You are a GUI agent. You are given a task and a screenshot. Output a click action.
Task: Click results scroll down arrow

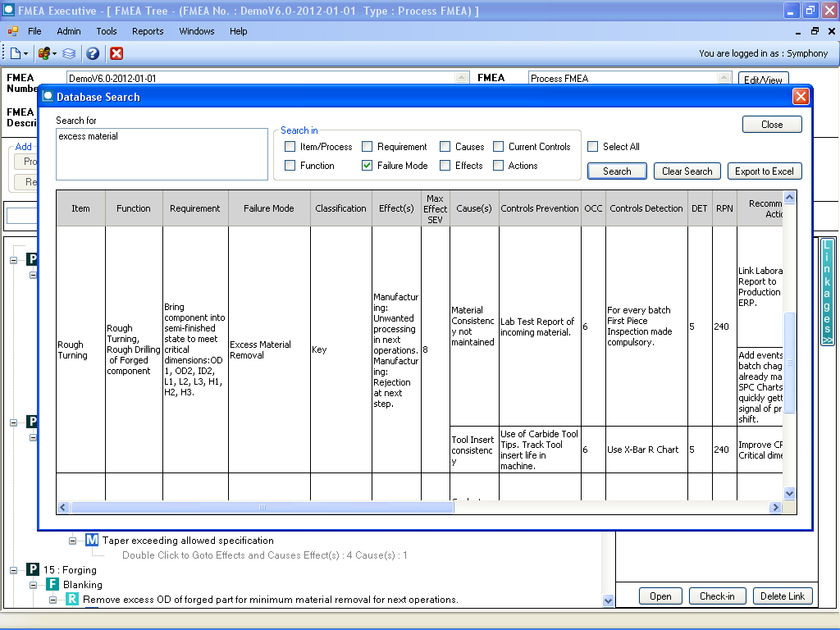click(789, 493)
